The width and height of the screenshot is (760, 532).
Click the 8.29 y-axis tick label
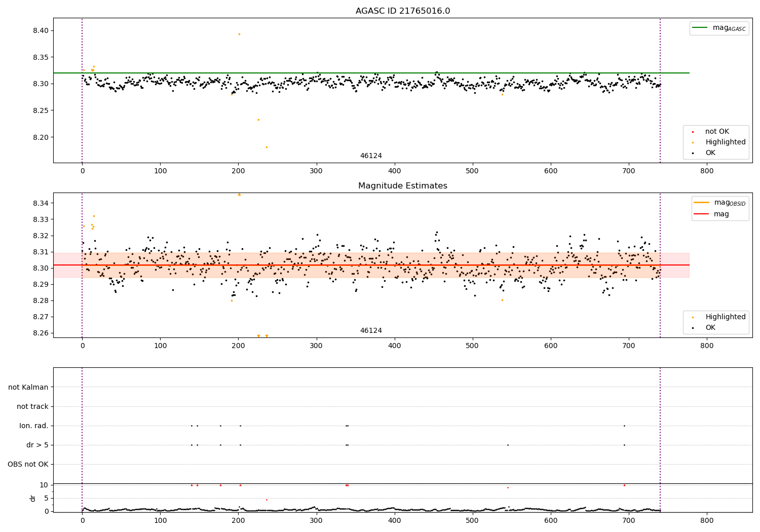click(x=41, y=284)
